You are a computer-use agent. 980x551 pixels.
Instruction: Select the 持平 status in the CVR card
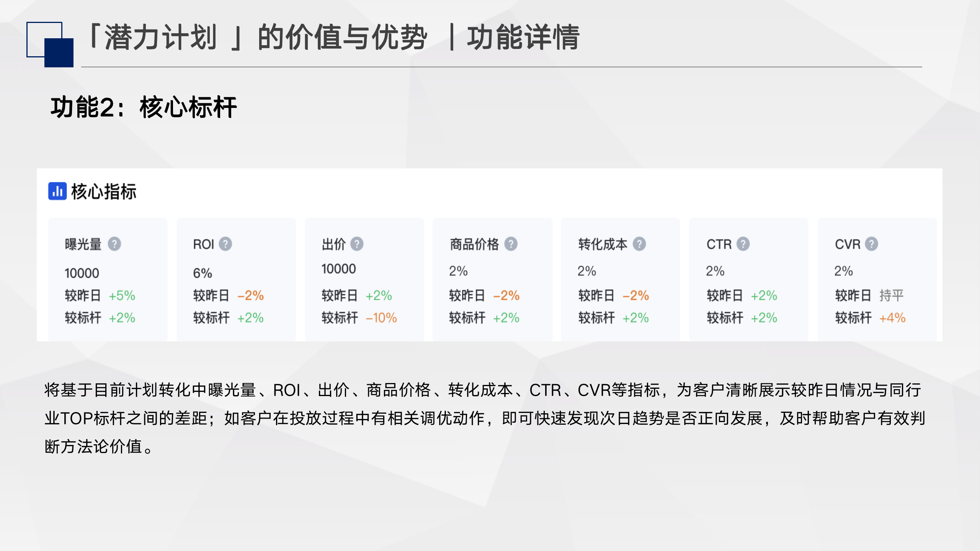point(892,295)
